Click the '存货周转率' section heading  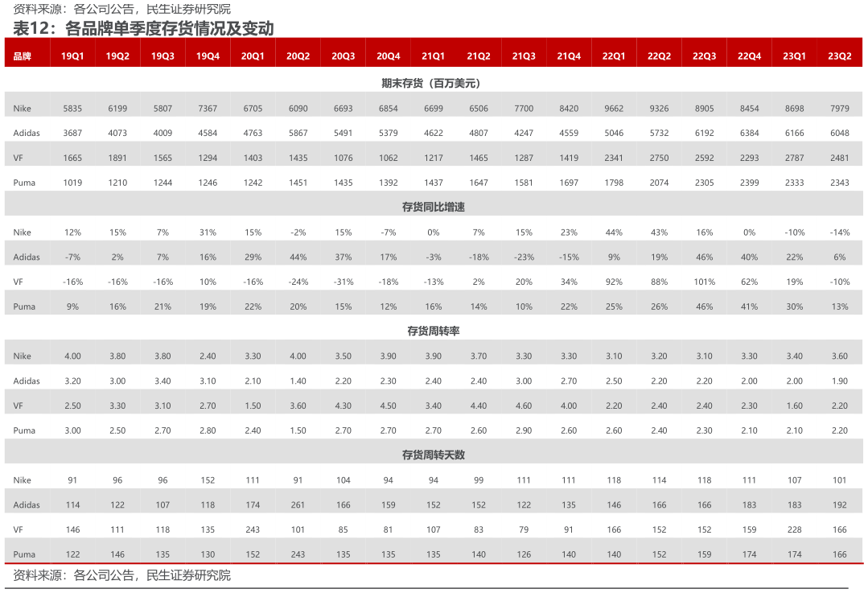(433, 332)
